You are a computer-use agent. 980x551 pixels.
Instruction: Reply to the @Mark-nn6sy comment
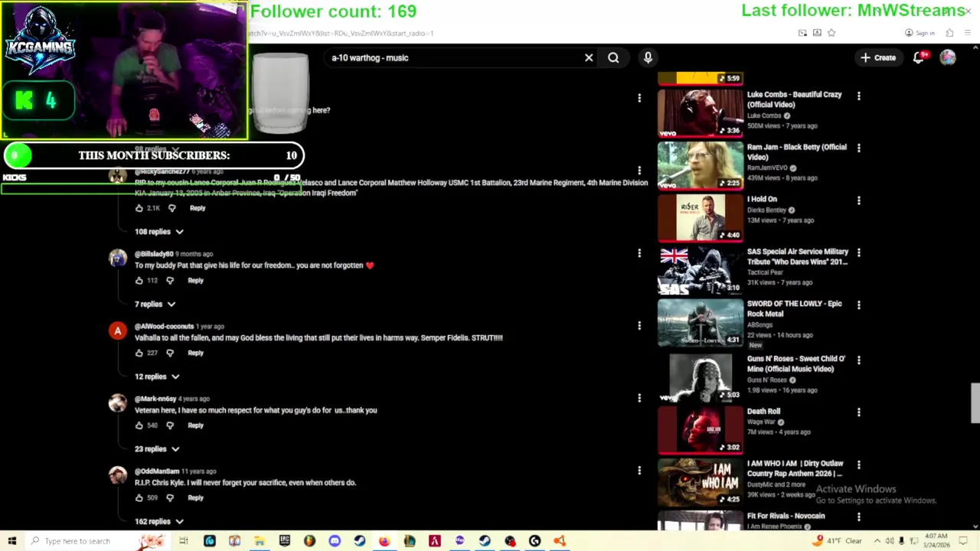pos(195,425)
